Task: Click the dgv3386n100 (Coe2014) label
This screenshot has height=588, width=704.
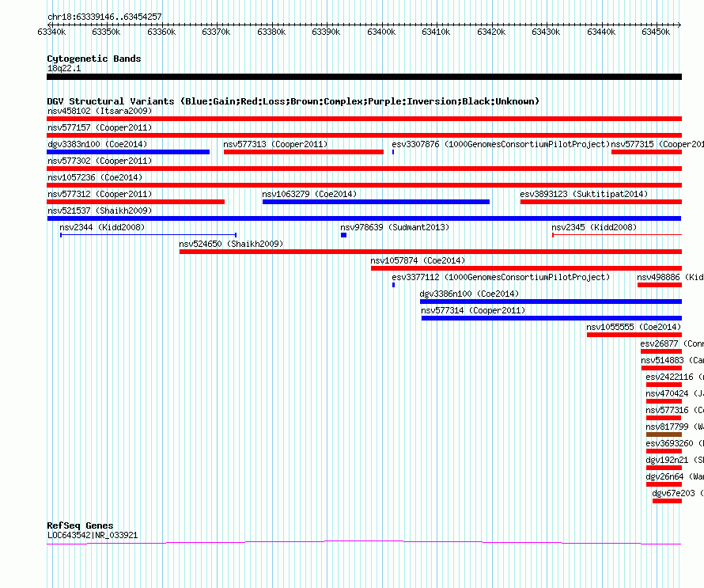Action: pyautogui.click(x=469, y=294)
